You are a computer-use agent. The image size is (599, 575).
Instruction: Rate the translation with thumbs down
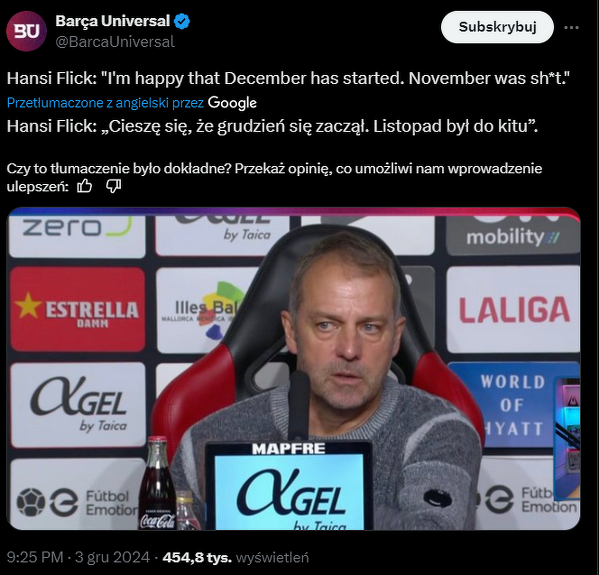point(113,186)
